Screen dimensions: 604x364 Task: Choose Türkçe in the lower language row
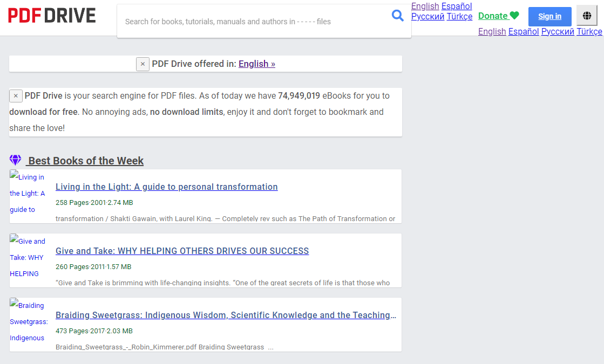[x=589, y=32]
